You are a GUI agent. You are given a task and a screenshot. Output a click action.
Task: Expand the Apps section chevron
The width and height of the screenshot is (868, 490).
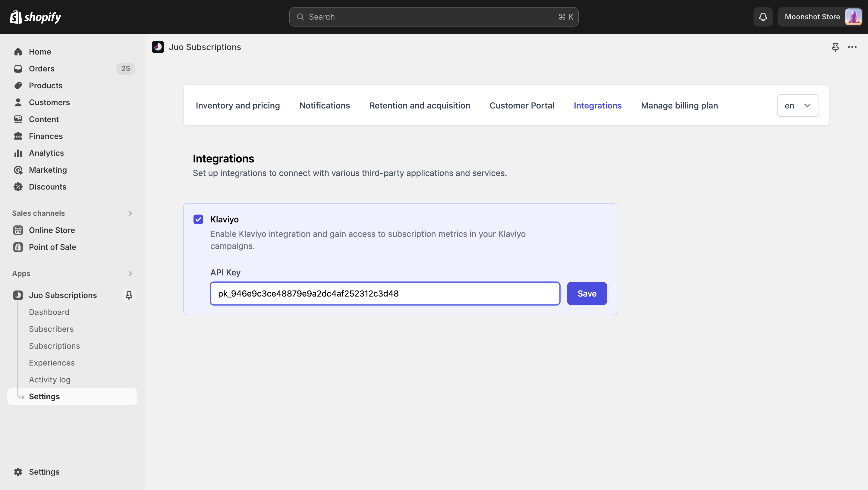(x=130, y=274)
